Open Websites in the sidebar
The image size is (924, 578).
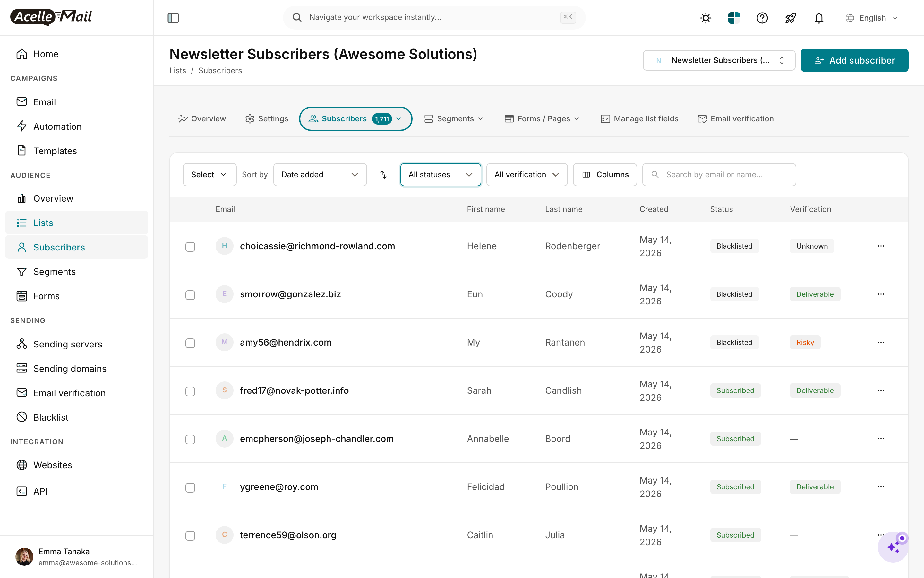[76, 465]
